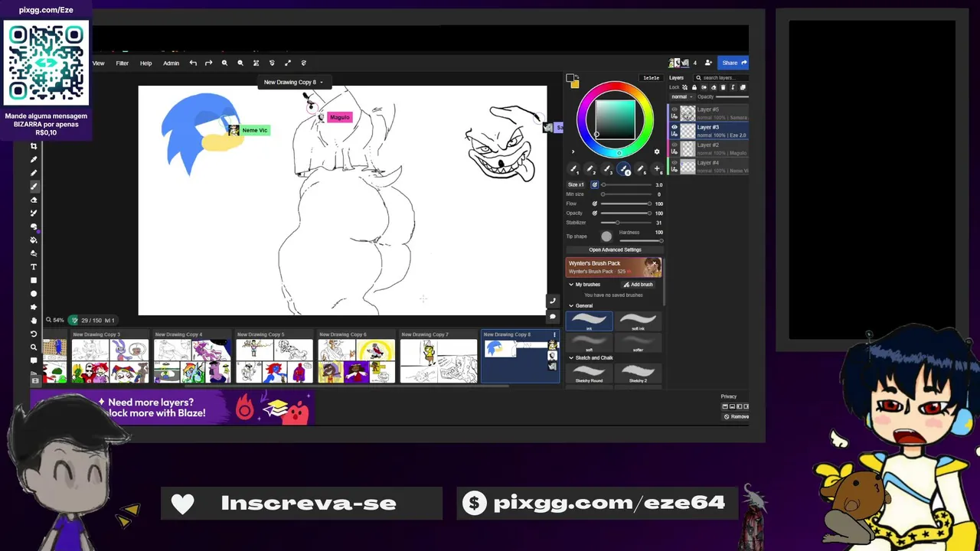Open the Filter menu
Screen dimensions: 980x551
pos(122,63)
